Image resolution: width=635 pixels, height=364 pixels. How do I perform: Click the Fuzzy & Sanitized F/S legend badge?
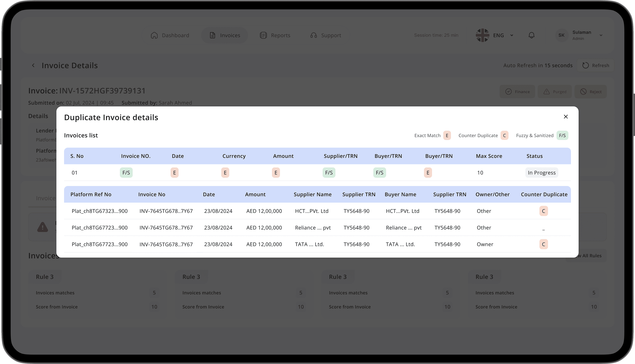pyautogui.click(x=562, y=135)
